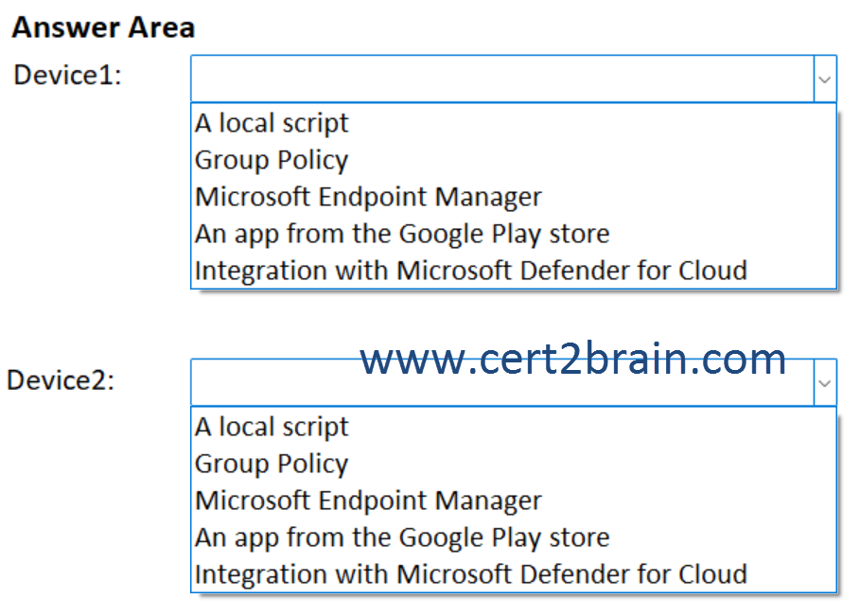Image resolution: width=860 pixels, height=616 pixels.
Task: Click the empty Device1 combo box field
Action: tap(502, 79)
